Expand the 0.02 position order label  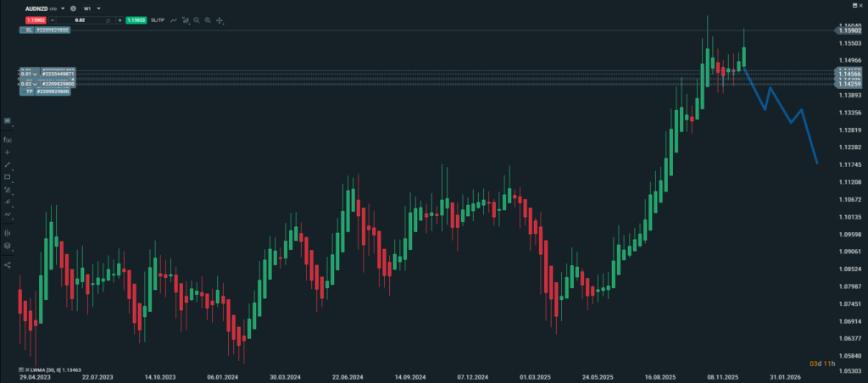[36, 84]
